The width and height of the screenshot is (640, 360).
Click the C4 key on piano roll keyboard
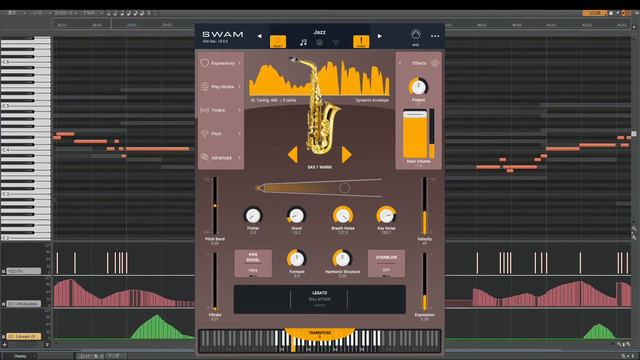click(25, 150)
